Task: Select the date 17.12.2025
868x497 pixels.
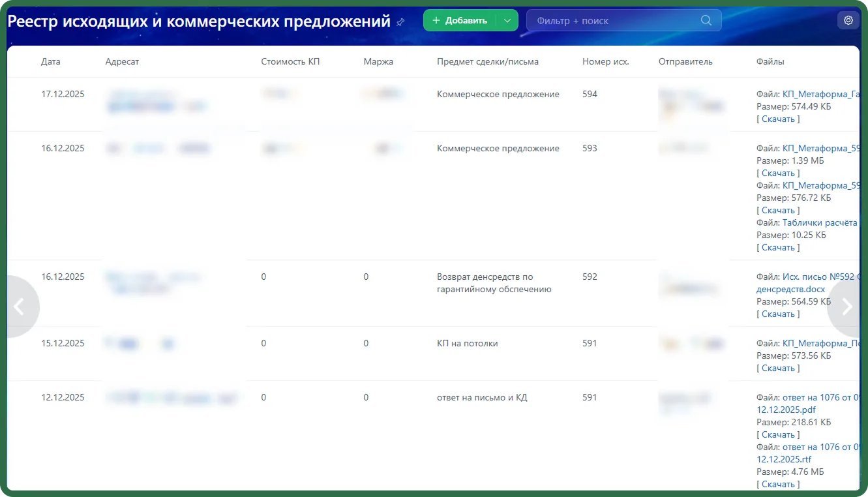Action: (63, 95)
